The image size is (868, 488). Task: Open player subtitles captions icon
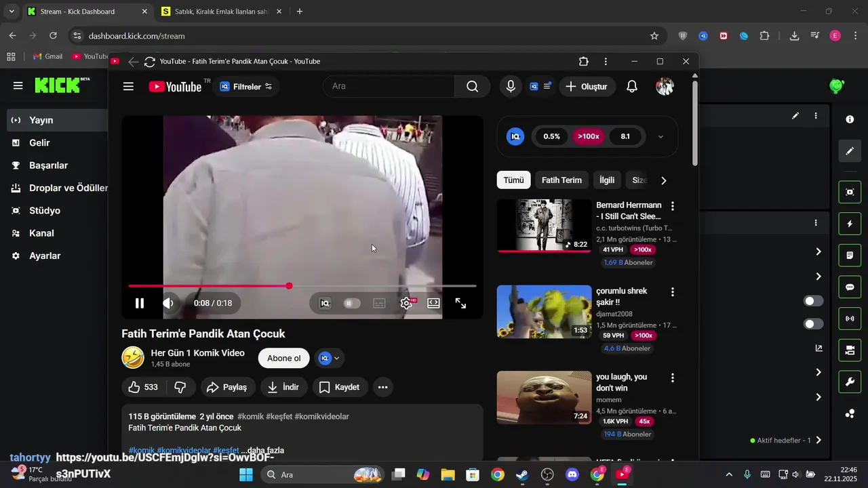tap(380, 303)
